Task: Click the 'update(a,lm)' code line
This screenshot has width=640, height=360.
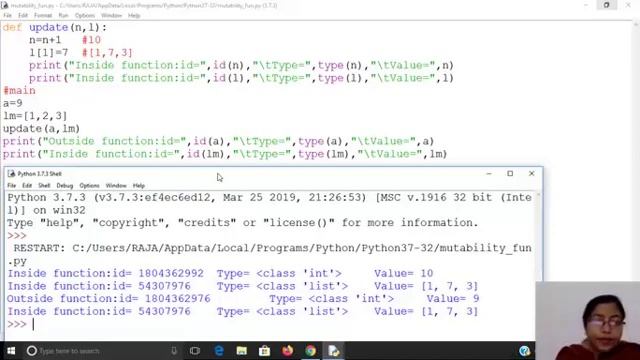Action: point(41,129)
